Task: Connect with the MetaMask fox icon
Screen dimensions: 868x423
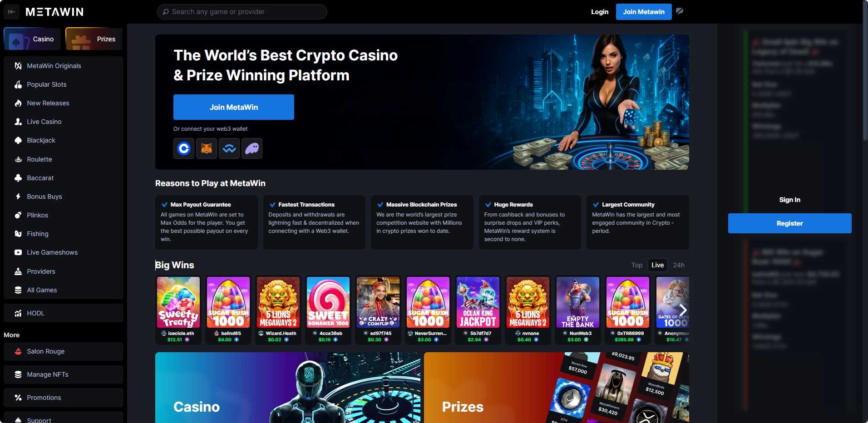Action: [x=207, y=148]
